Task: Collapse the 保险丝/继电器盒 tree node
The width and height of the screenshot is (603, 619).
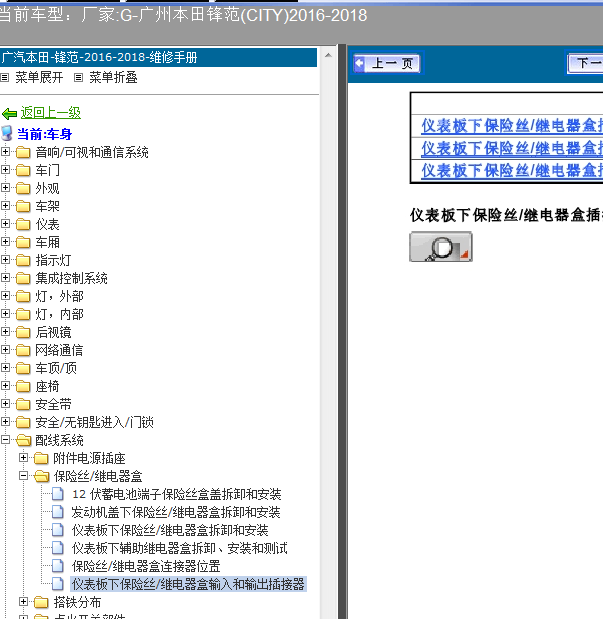Action: coord(24,476)
